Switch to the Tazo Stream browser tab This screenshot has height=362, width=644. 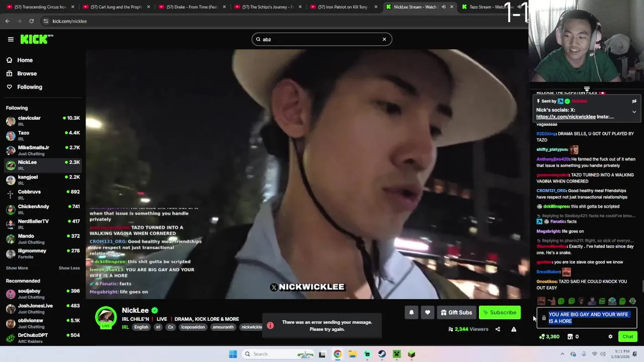pyautogui.click(x=487, y=7)
